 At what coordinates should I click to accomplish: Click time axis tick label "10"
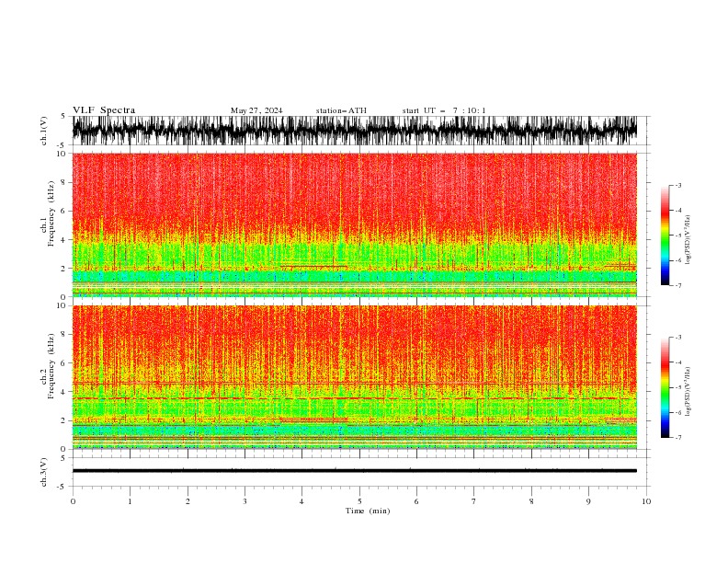646,501
